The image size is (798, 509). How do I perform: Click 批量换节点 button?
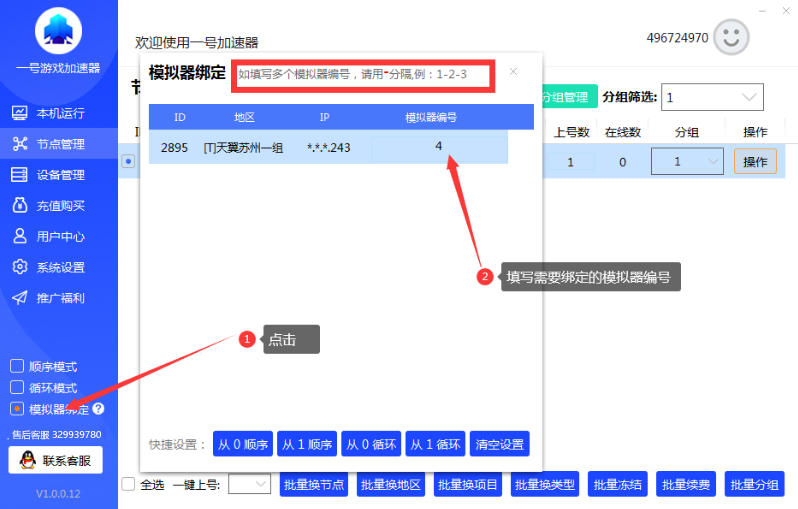314,484
